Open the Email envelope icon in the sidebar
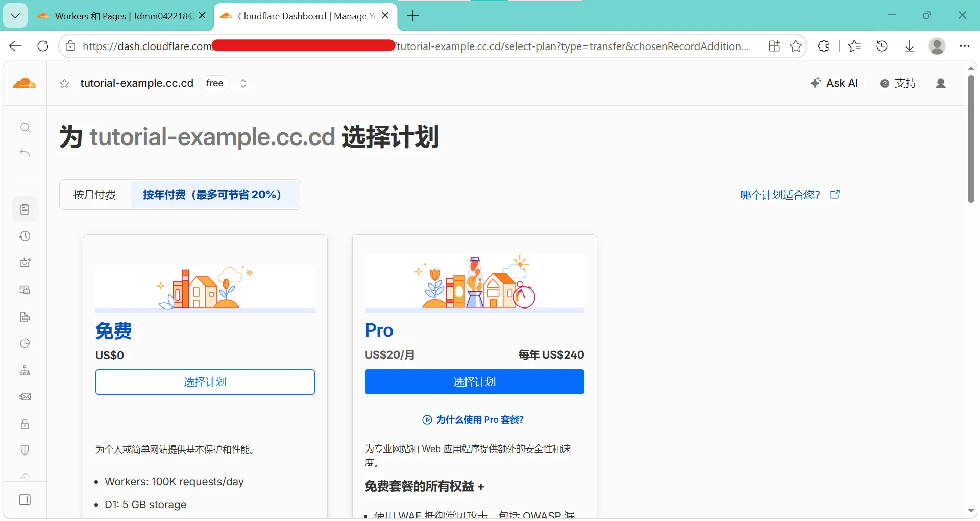This screenshot has height=521, width=980. click(x=25, y=397)
